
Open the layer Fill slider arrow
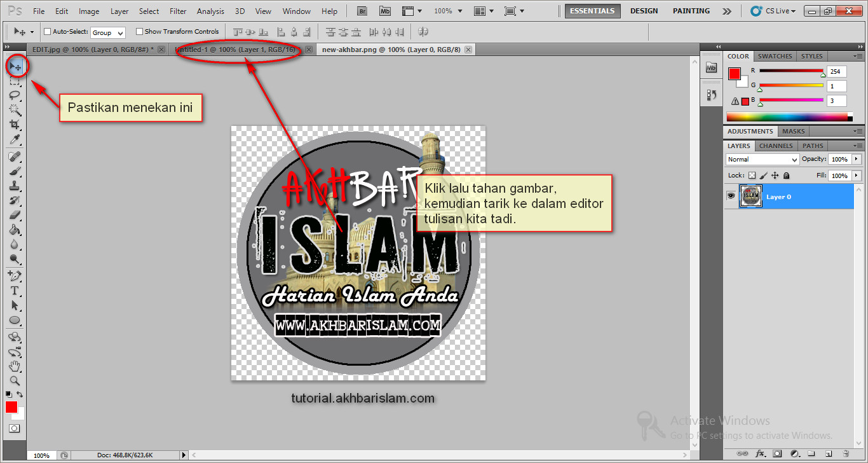coord(857,176)
